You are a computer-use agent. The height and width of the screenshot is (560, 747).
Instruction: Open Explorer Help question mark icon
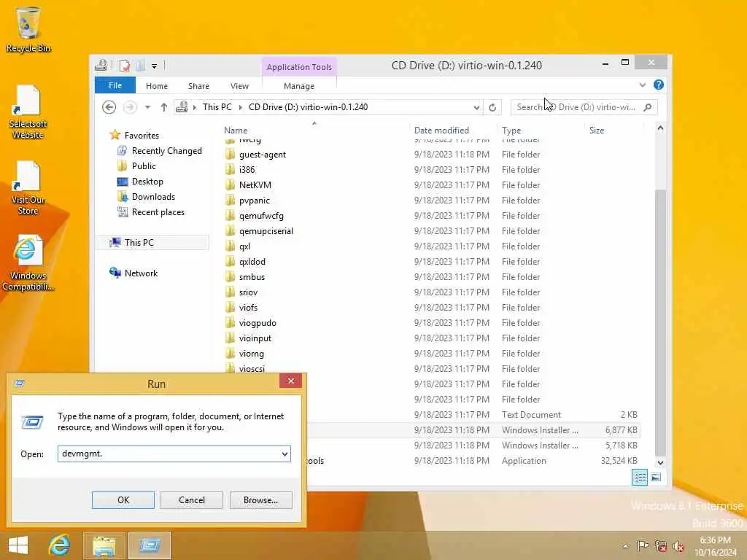click(x=659, y=85)
